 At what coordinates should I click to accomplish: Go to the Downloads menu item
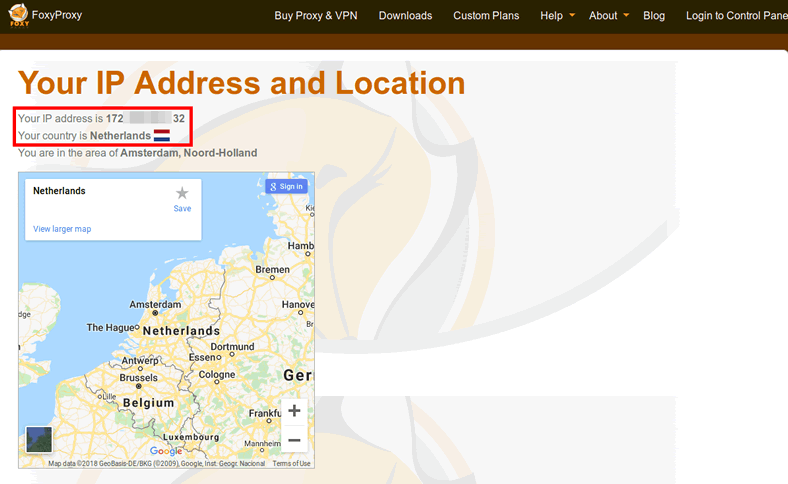(405, 16)
